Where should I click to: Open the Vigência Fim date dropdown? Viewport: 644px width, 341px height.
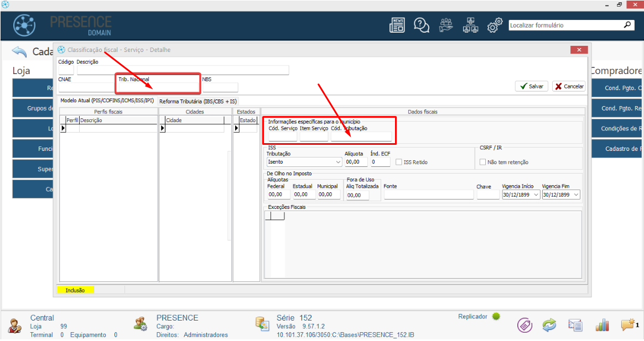point(577,195)
